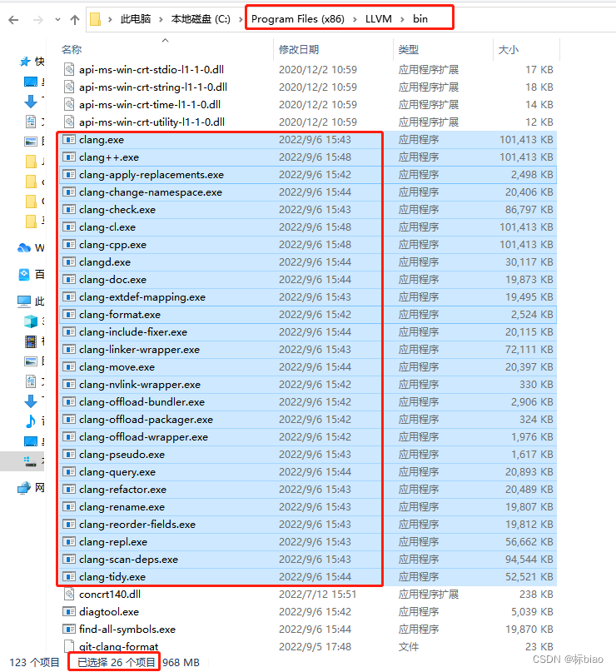The image size is (616, 672).
Task: Click the clang-cl.exe icon
Action: tap(69, 227)
